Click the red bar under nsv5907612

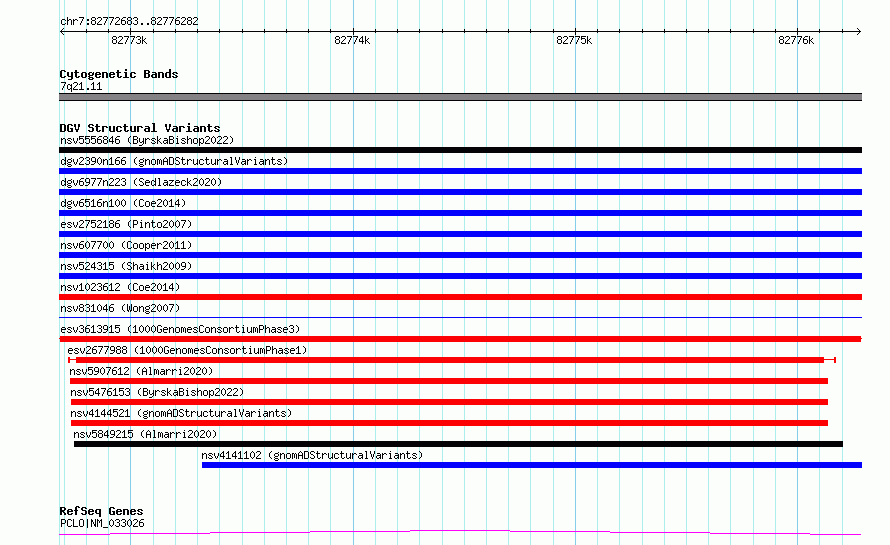tap(449, 381)
